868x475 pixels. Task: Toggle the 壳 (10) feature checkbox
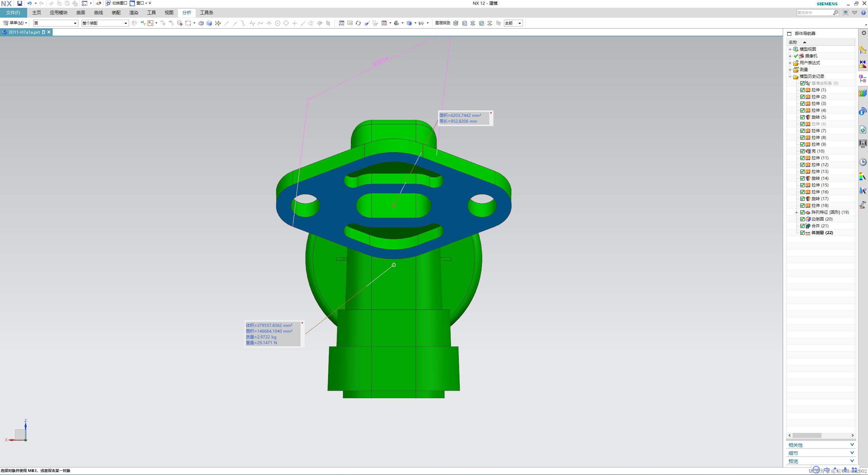802,151
